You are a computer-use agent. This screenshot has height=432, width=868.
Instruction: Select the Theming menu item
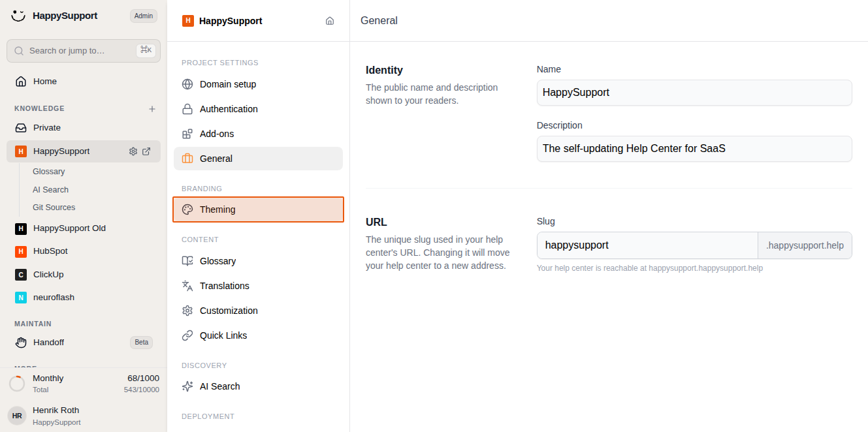(x=258, y=209)
